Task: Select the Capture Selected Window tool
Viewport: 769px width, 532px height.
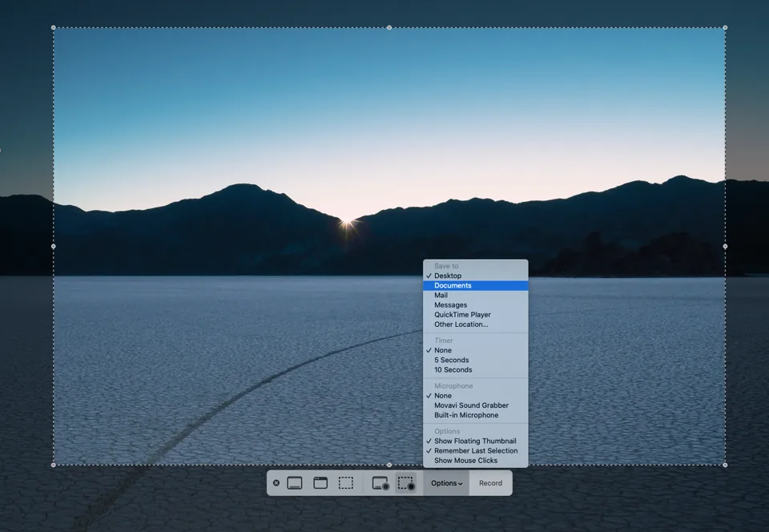Action: click(x=320, y=482)
